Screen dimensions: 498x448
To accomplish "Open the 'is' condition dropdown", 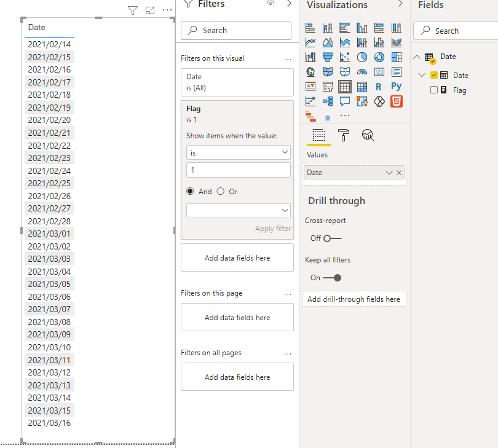I will pyautogui.click(x=239, y=152).
